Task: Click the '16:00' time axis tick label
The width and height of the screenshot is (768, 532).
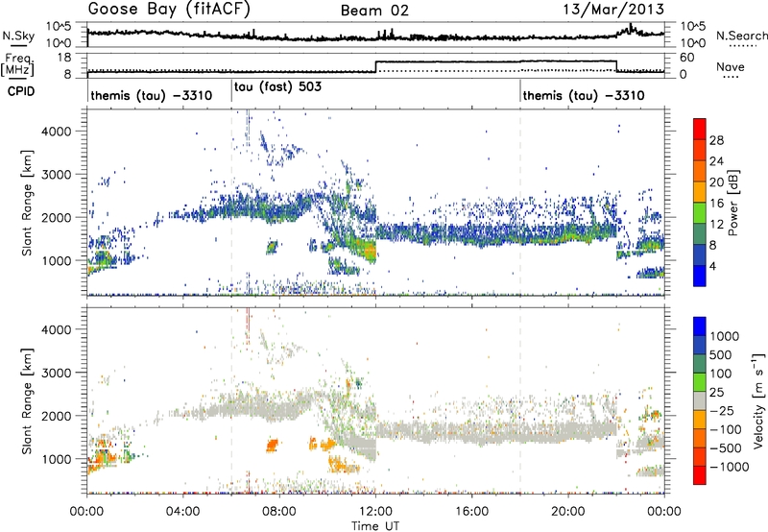Action: pos(471,512)
